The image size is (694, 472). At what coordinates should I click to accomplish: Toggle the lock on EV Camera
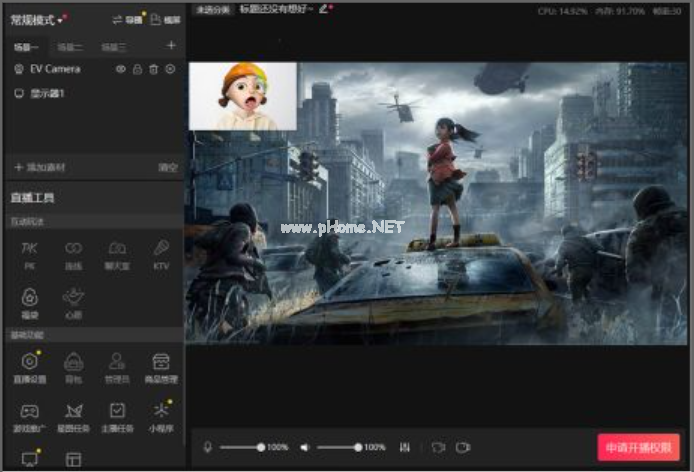tap(137, 69)
